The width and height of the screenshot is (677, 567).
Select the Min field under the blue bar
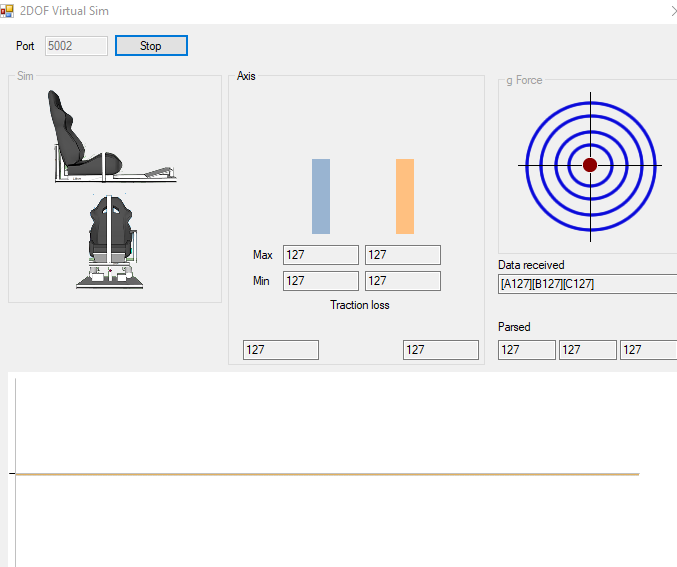point(321,281)
